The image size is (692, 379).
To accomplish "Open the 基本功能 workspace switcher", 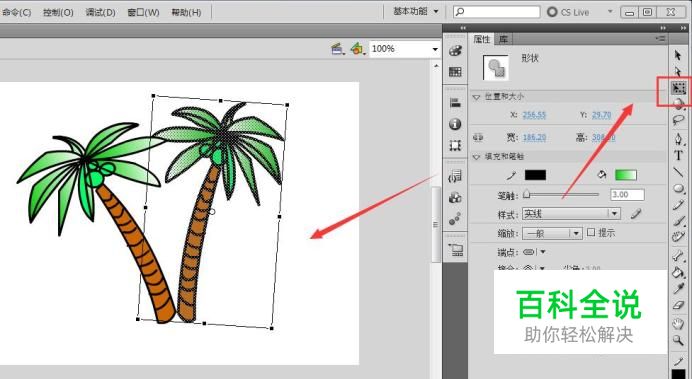I will point(416,11).
